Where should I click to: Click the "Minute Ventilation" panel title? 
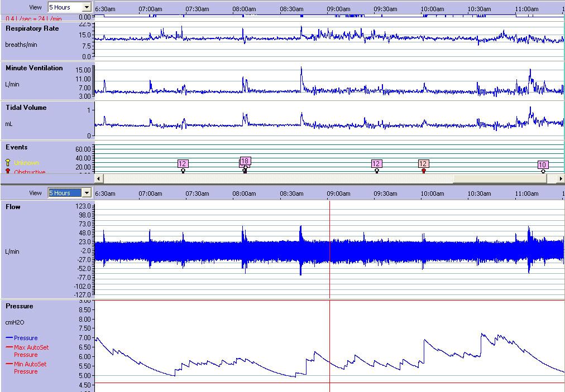34,68
